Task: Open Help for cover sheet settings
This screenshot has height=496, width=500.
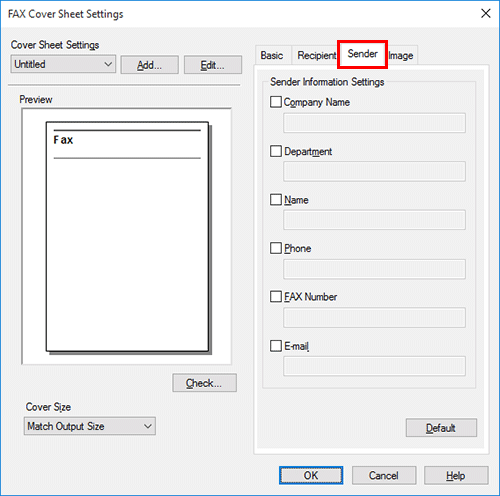Action: [x=456, y=475]
